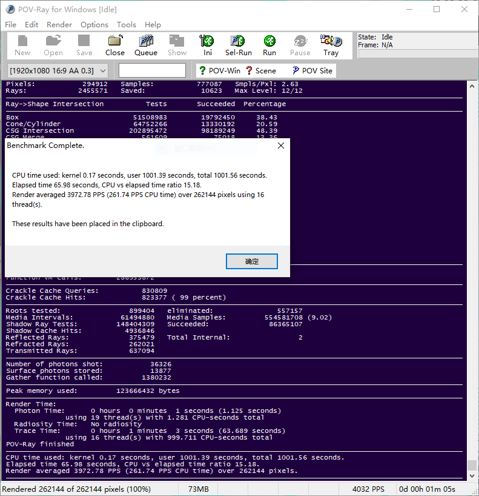This screenshot has height=496, width=479.
Task: Expand the resolution preset dropdown
Action: point(103,71)
